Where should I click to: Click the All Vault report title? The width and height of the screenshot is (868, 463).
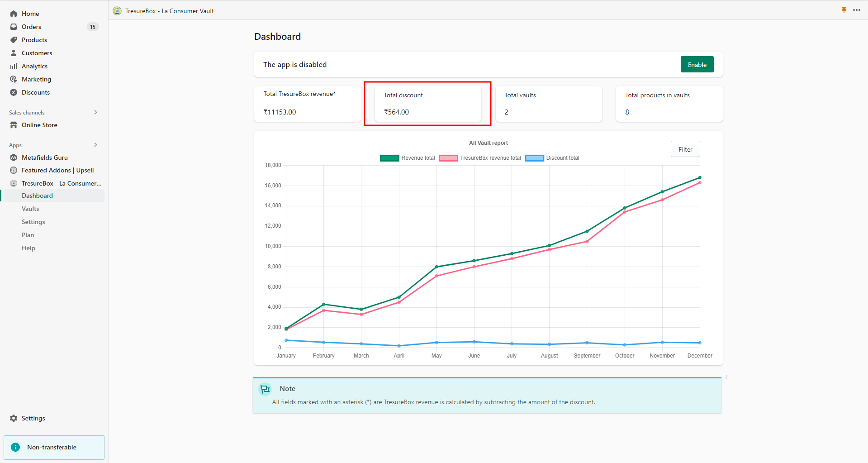point(489,143)
